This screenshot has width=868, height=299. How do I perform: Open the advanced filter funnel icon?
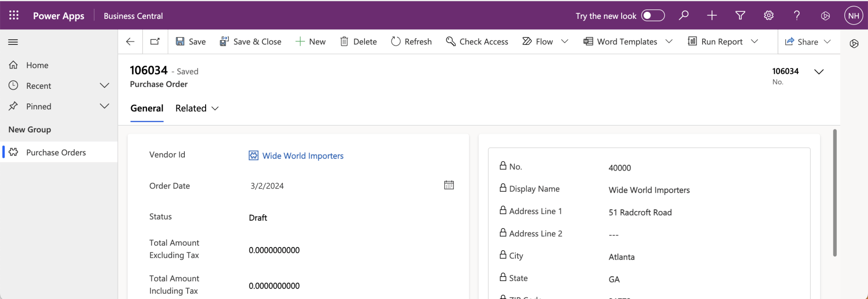pos(740,16)
